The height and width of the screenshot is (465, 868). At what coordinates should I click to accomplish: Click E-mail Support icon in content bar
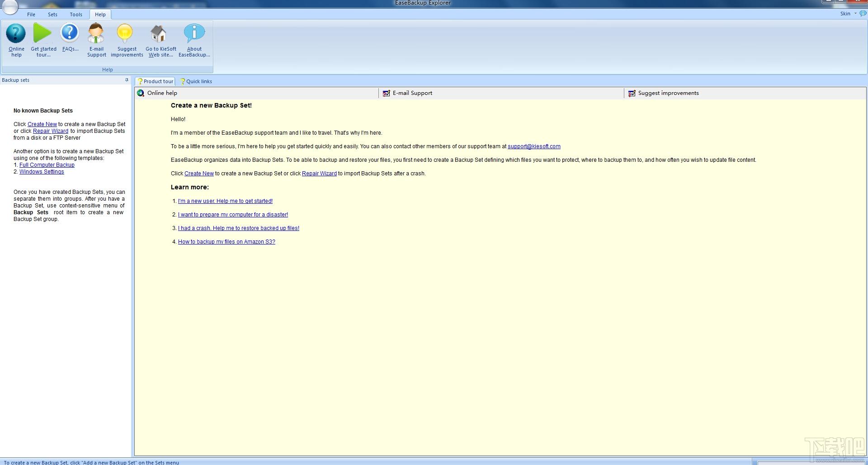[386, 93]
